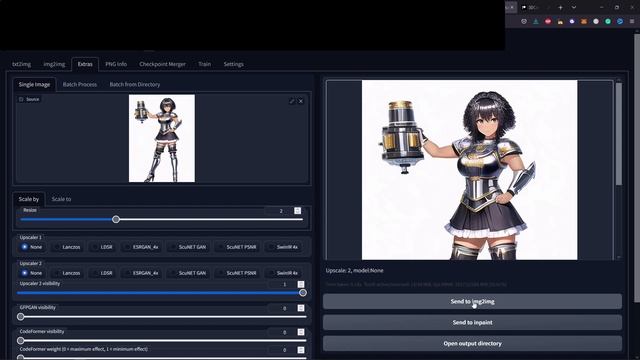This screenshot has width=640, height=360.
Task: Open the blue arrow extension icon
Action: [x=620, y=21]
